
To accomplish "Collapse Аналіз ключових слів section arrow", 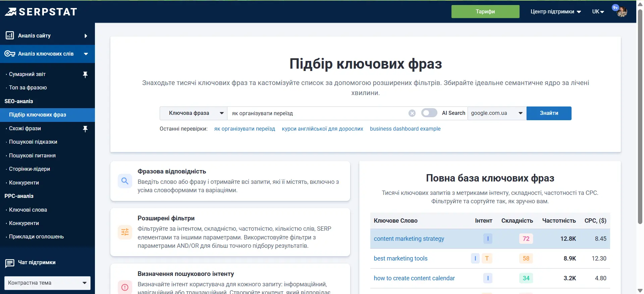I will click(86, 54).
